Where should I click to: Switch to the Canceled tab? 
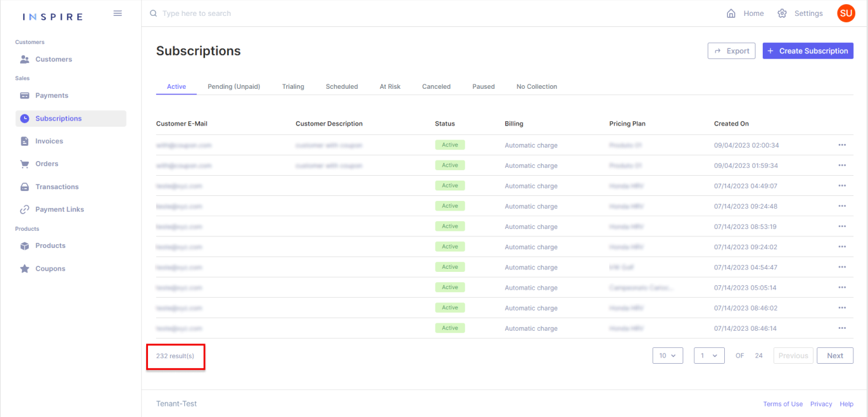coord(436,87)
